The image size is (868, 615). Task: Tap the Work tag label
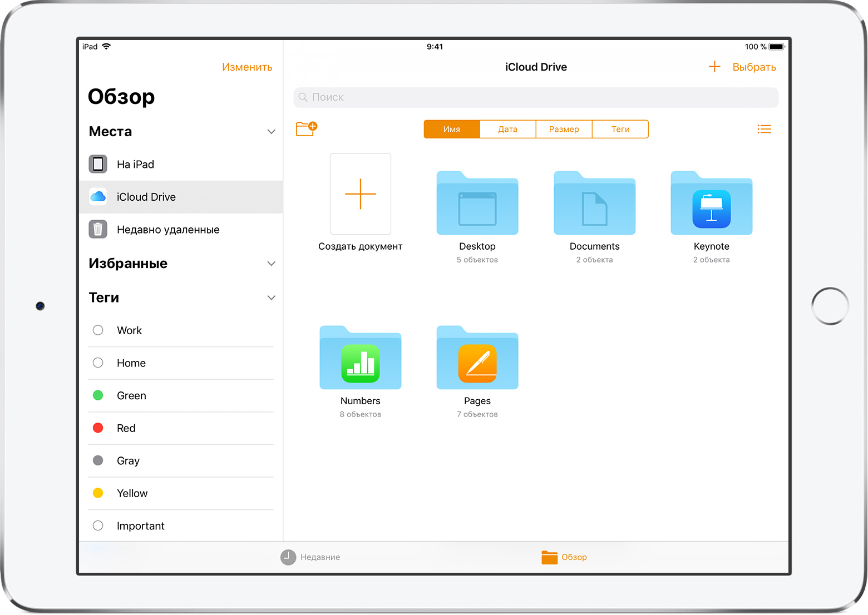[129, 330]
